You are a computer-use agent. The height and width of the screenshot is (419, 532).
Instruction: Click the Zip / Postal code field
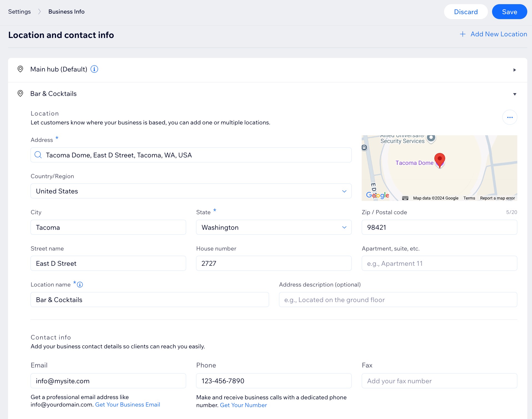click(439, 227)
